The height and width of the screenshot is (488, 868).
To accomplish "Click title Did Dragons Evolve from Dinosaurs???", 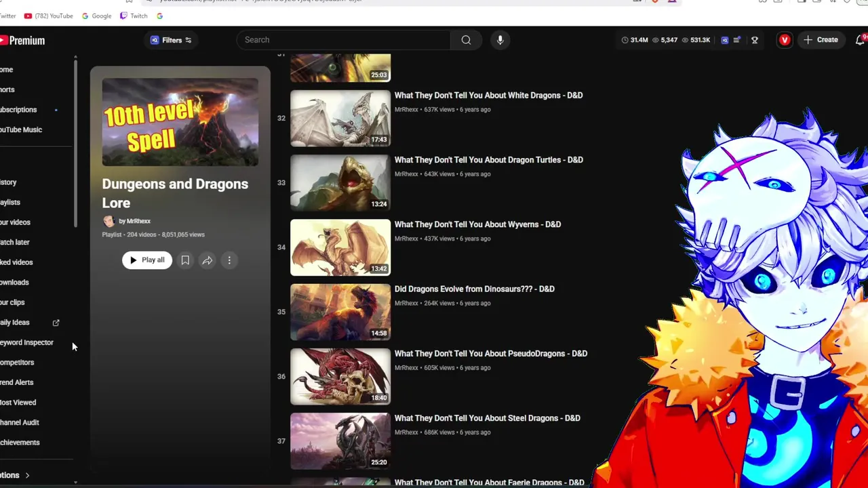I will coord(475,289).
